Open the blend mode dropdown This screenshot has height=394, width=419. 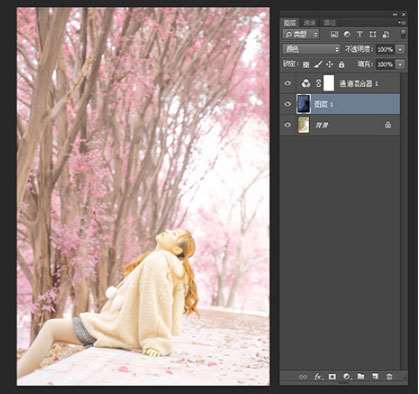tap(311, 49)
